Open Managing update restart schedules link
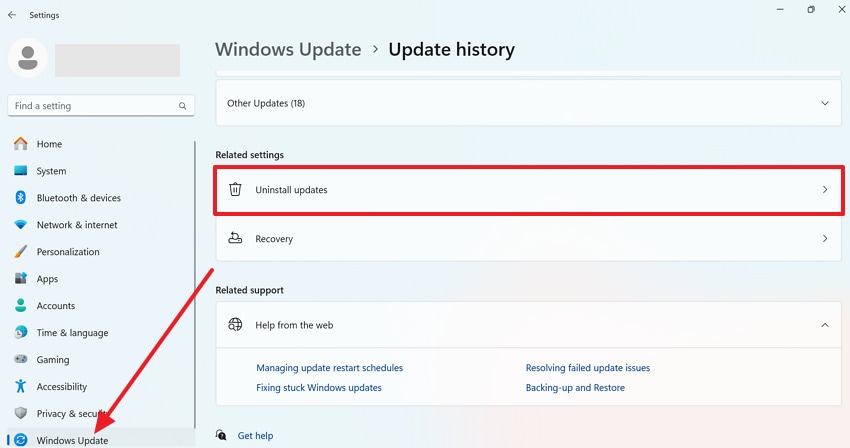The image size is (850, 448). coord(330,368)
